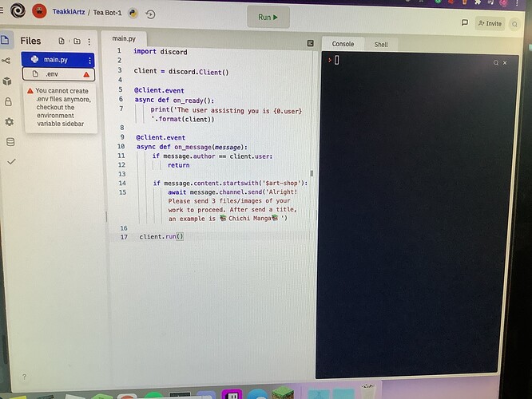This screenshot has height=399, width=532.
Task: Open the Settings gear icon
Action: pos(10,122)
